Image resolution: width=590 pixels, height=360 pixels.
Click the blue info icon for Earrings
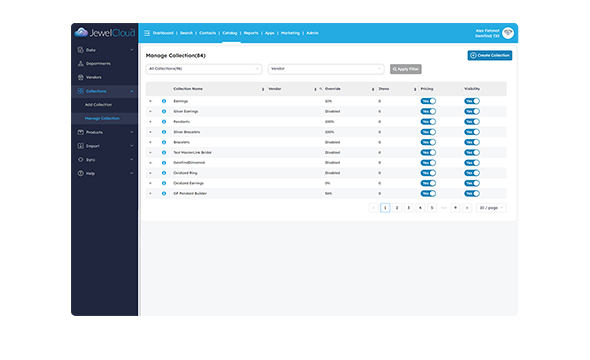(164, 101)
